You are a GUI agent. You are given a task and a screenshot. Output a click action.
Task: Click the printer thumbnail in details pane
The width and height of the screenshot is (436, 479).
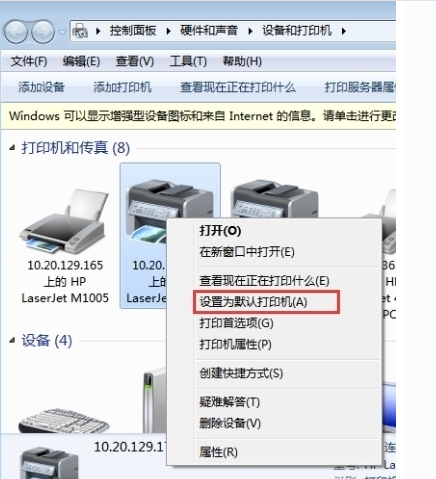click(x=49, y=463)
